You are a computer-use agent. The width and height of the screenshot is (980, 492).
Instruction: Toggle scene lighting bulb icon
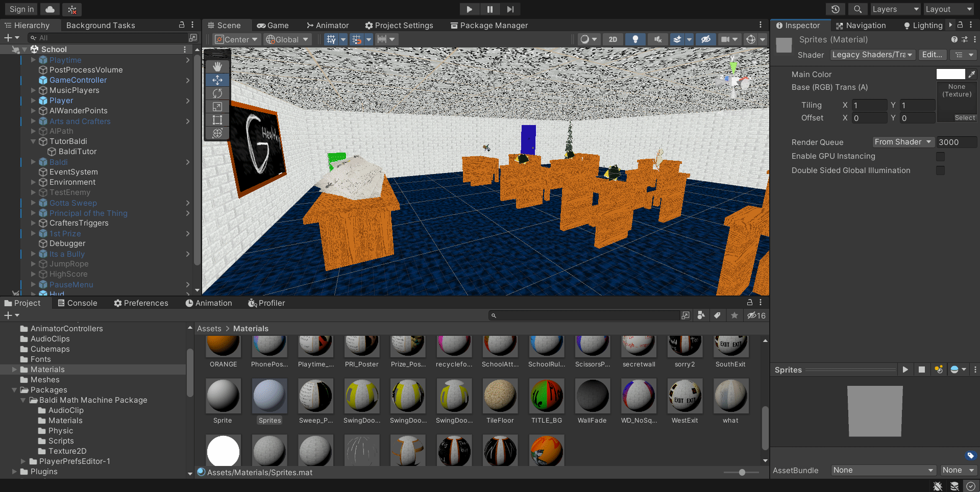click(x=635, y=39)
